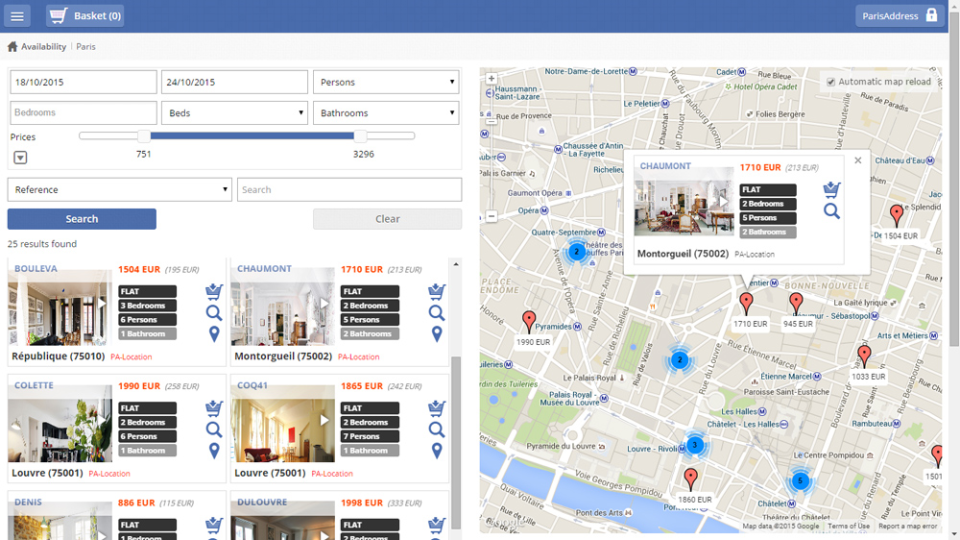
Task: Open the Bathrooms dropdown
Action: click(386, 113)
